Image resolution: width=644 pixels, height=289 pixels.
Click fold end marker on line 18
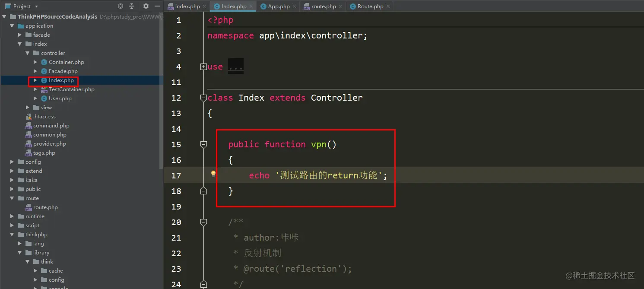[203, 191]
